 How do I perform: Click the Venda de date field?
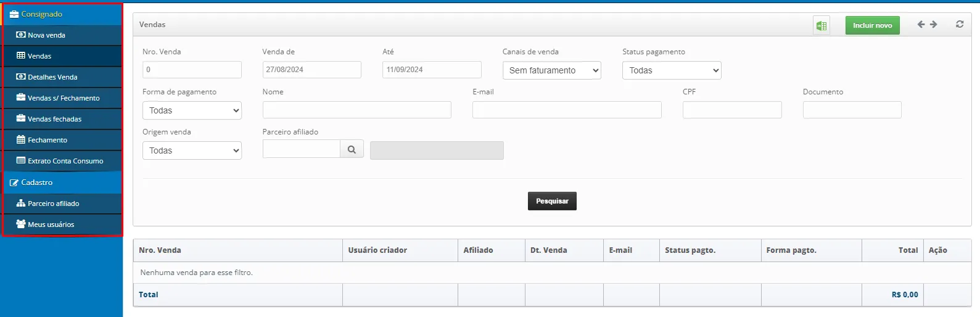(x=311, y=70)
